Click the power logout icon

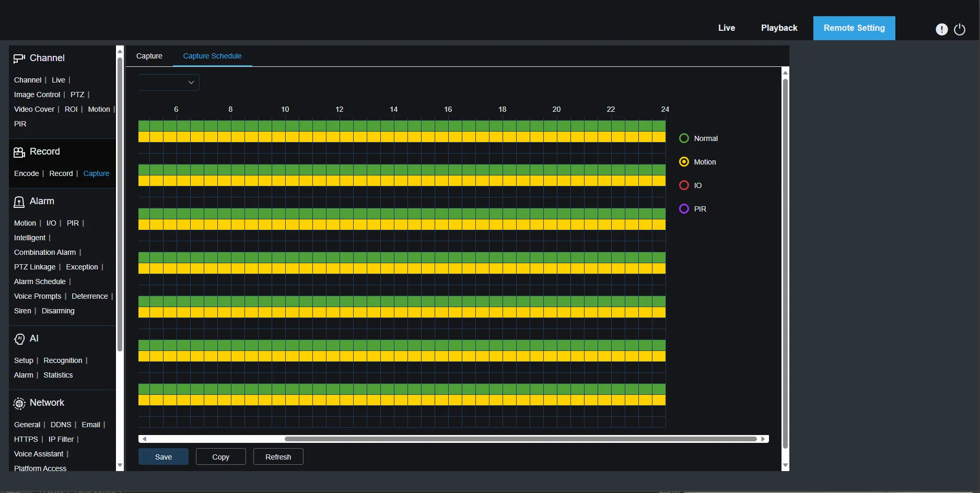point(960,29)
